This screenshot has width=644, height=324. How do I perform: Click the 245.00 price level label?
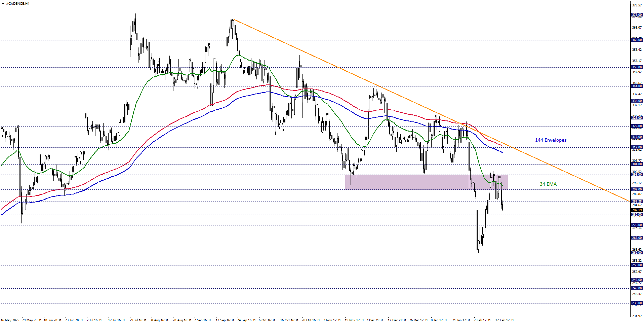[x=637, y=288]
